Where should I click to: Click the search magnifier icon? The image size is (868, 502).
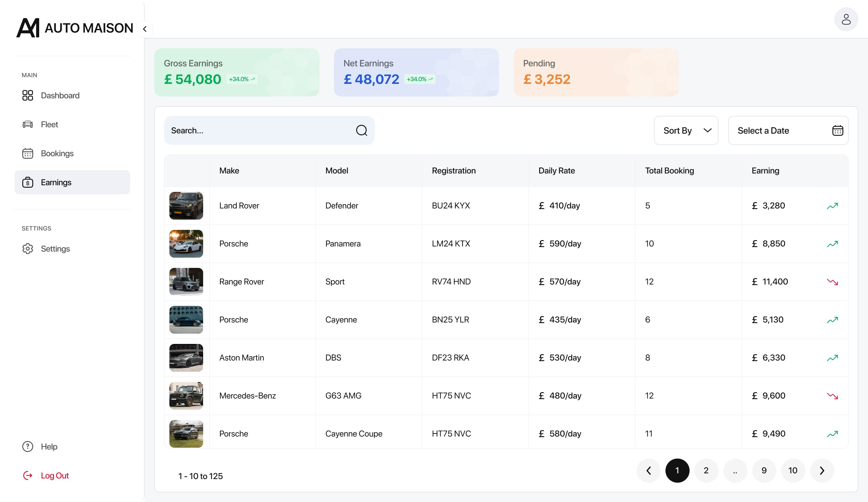pos(361,130)
